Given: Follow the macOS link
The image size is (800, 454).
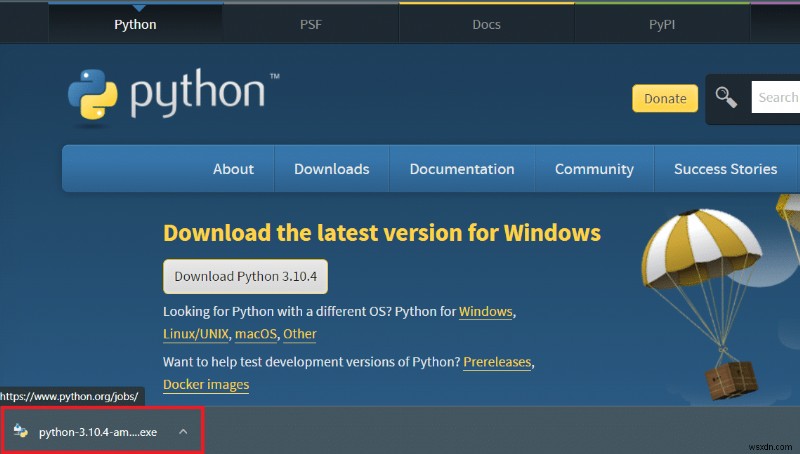Looking at the screenshot, I should coord(256,334).
